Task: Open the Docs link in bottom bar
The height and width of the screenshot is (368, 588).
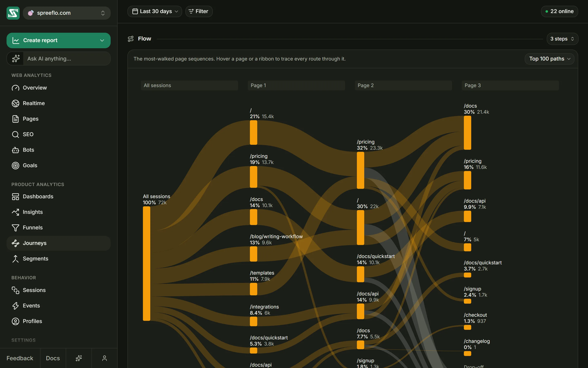Action: (x=53, y=358)
